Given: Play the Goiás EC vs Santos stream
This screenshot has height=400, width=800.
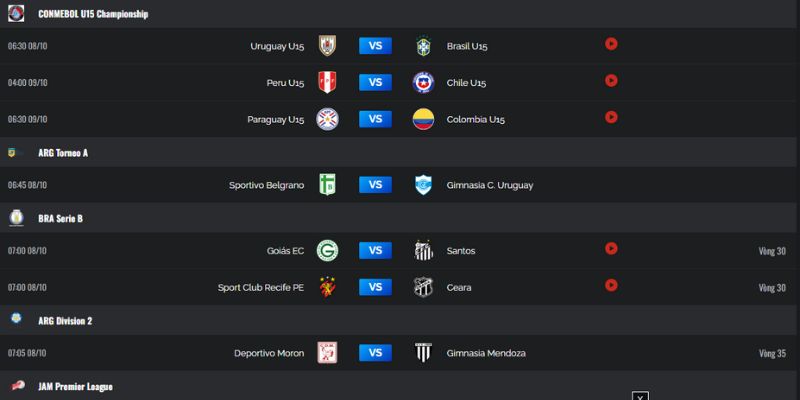Looking at the screenshot, I should pyautogui.click(x=611, y=248).
